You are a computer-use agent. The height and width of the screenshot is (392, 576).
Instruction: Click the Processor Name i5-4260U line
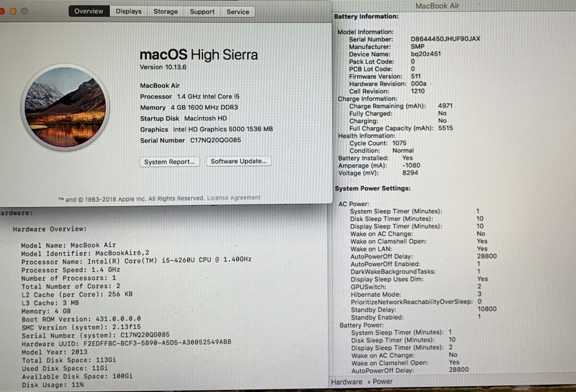[x=136, y=262]
